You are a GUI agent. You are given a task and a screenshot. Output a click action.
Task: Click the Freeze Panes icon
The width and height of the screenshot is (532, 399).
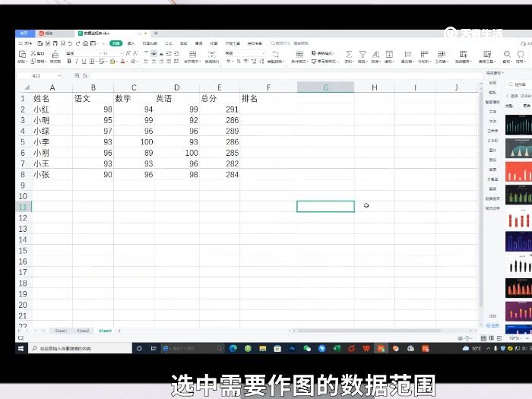click(463, 54)
